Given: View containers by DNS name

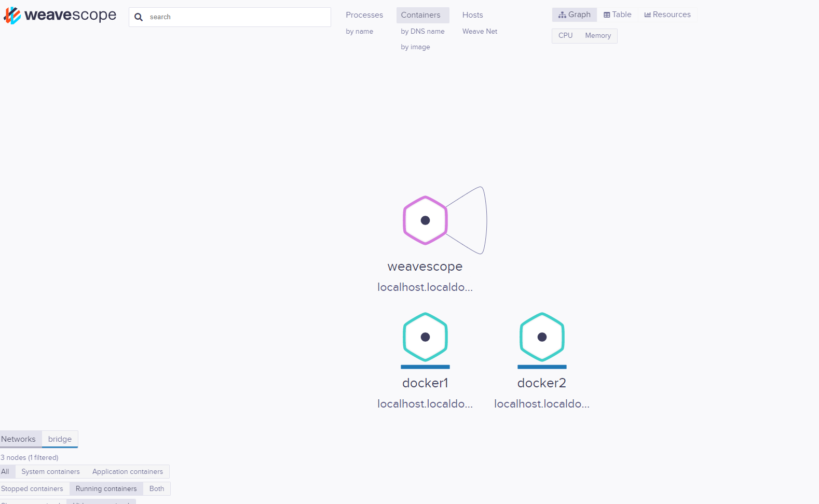Looking at the screenshot, I should (x=422, y=31).
